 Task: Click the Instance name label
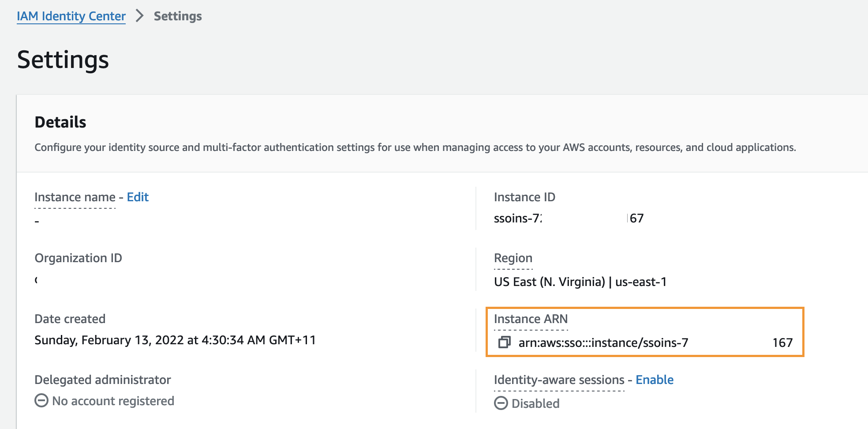75,197
